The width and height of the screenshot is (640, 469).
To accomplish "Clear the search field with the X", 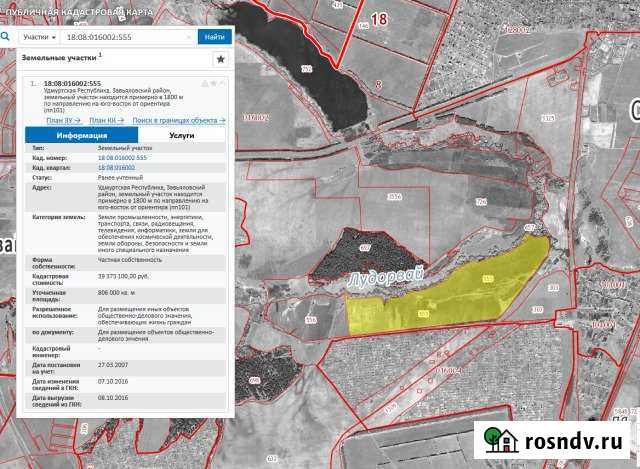I will [189, 36].
